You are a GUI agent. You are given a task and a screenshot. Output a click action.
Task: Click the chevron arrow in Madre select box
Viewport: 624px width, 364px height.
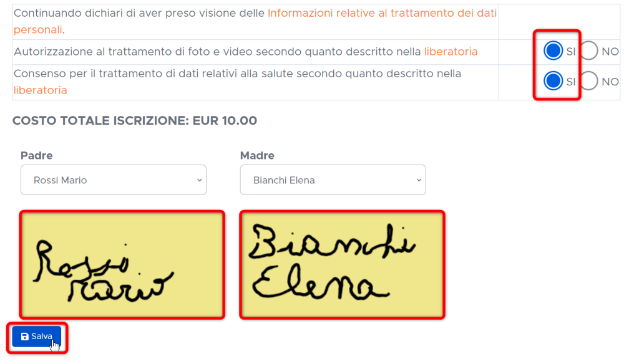coord(419,180)
